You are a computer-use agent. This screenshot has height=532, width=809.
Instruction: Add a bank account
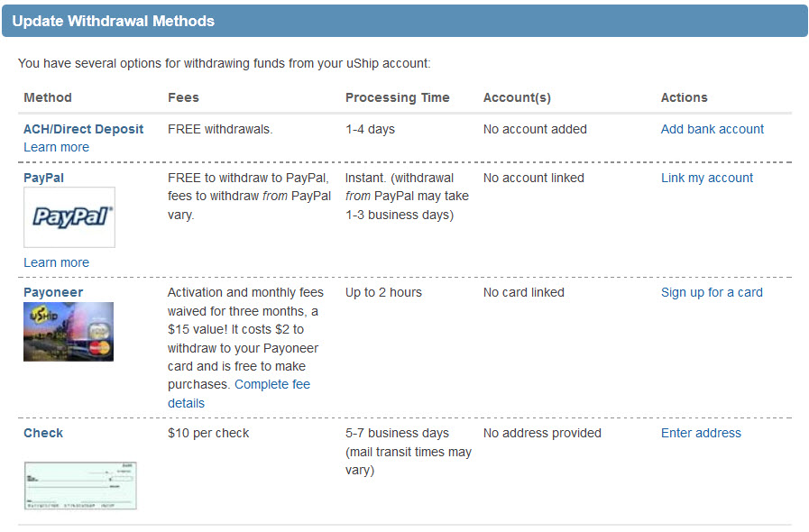click(x=712, y=129)
